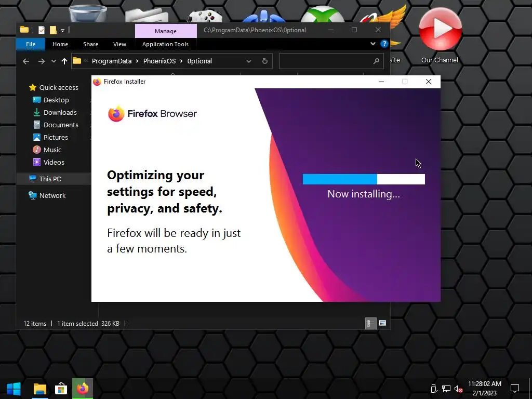The image size is (532, 399).
Task: Click PhoenixOS in the address breadcrumb
Action: coord(159,61)
